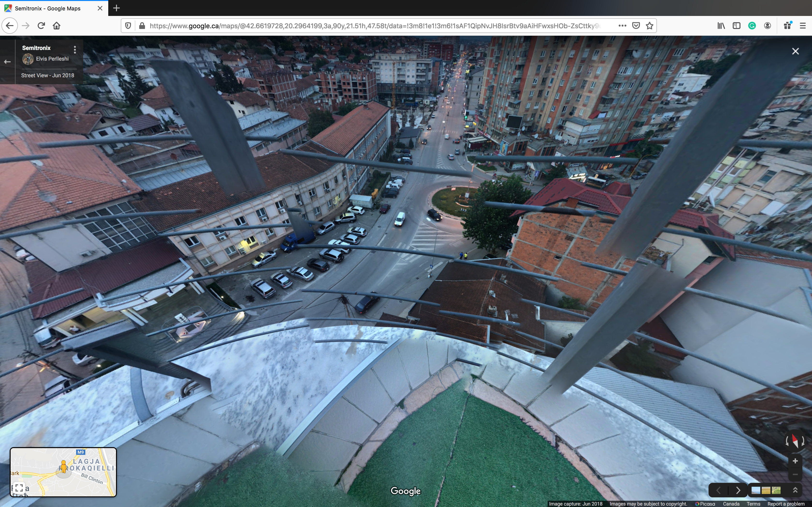Open a new browser tab

tap(116, 8)
